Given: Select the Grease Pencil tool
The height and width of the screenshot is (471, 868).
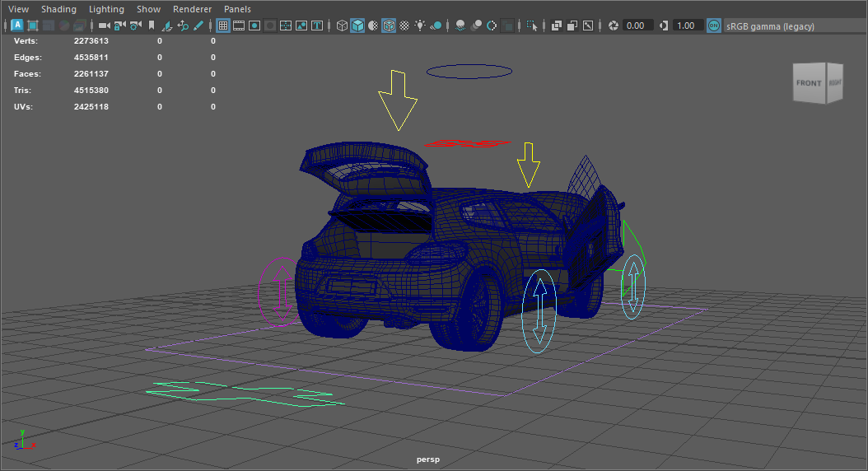Looking at the screenshot, I should click(198, 26).
